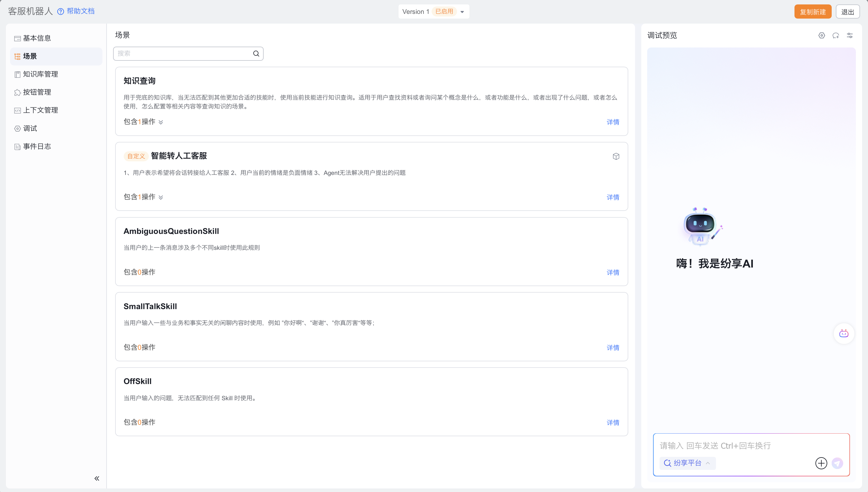This screenshot has width=868, height=492.
Task: Open 帮助文档 help link
Action: point(80,11)
